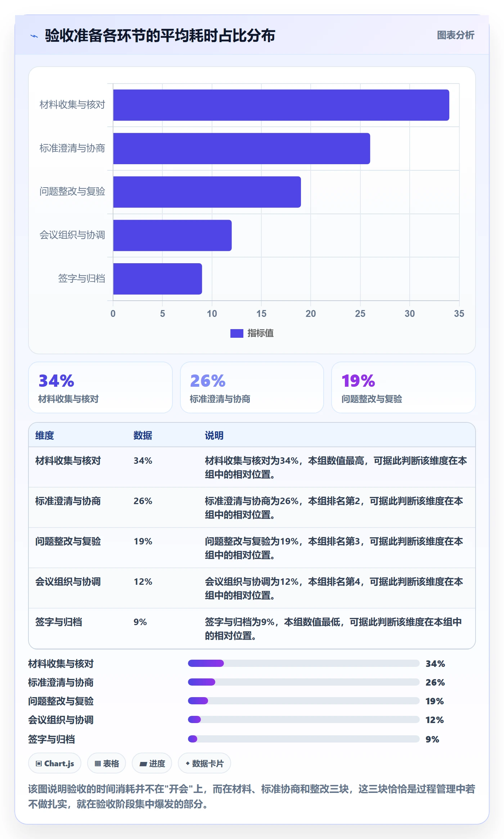Viewport: 504px width, 839px height.
Task: Click the diamond icon in 数据卡片 tag
Action: click(x=188, y=763)
